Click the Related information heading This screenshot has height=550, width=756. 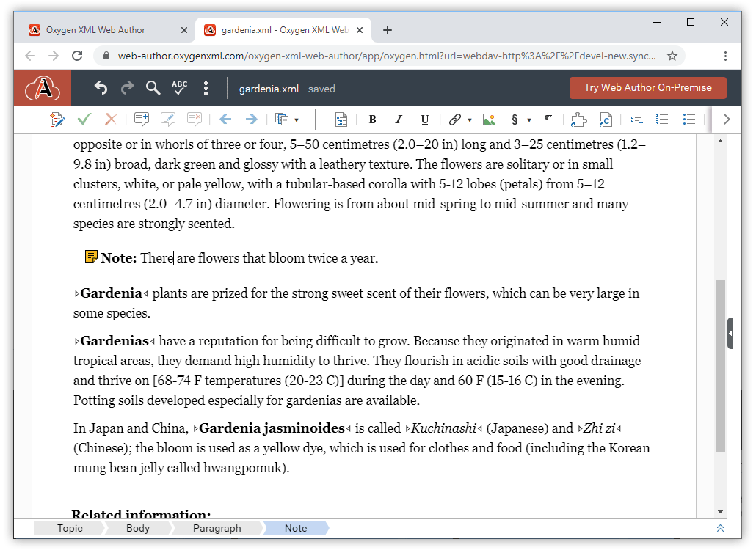pos(141,514)
